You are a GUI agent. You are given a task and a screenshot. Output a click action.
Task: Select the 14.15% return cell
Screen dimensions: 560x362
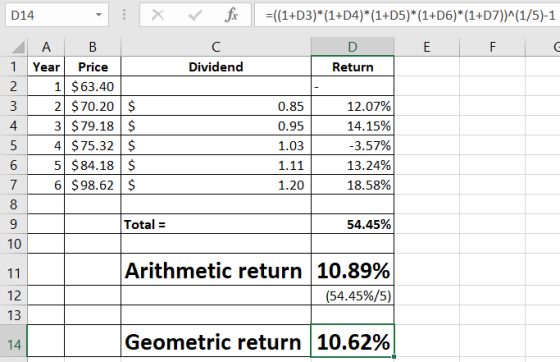[352, 126]
